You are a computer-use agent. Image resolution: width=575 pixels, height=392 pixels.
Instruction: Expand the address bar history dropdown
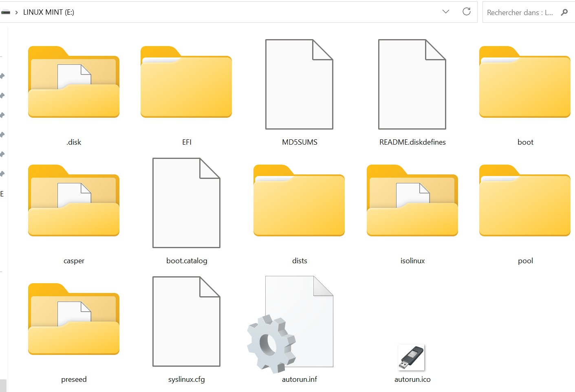[x=446, y=11]
